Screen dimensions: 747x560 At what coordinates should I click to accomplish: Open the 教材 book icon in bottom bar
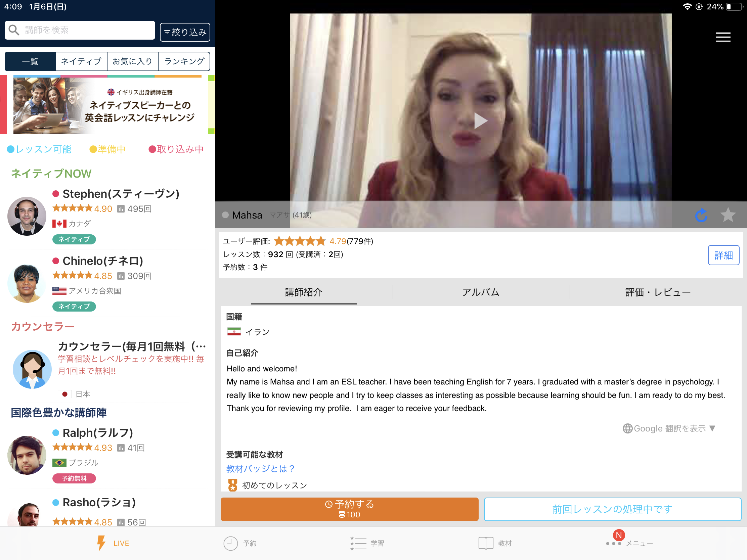point(486,543)
